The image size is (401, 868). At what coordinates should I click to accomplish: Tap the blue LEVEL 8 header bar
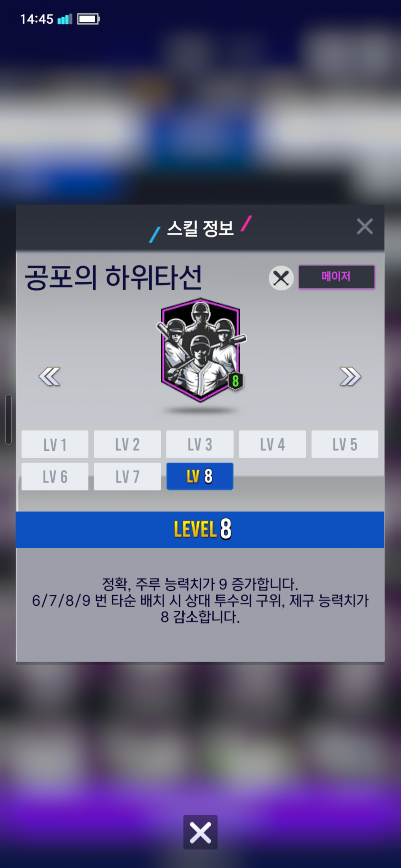(200, 529)
